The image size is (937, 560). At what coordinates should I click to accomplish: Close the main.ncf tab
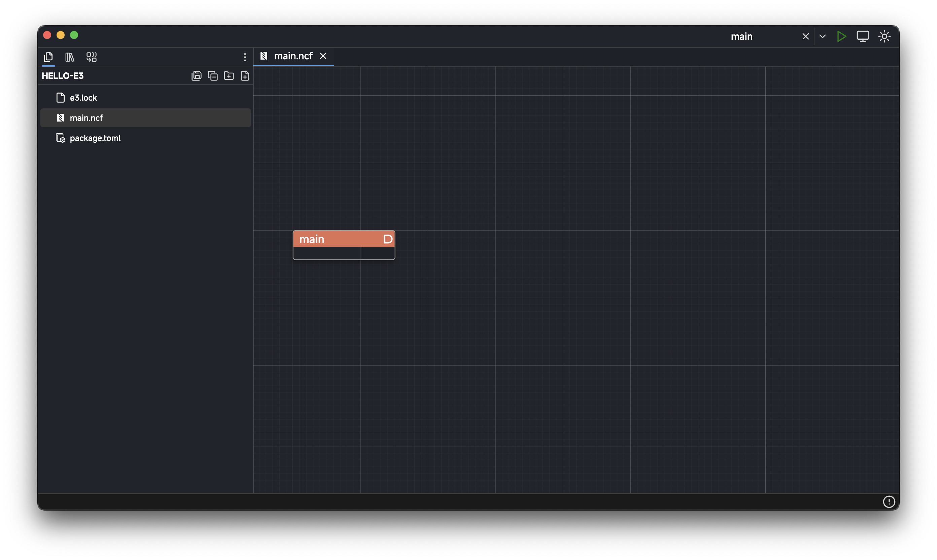(323, 56)
